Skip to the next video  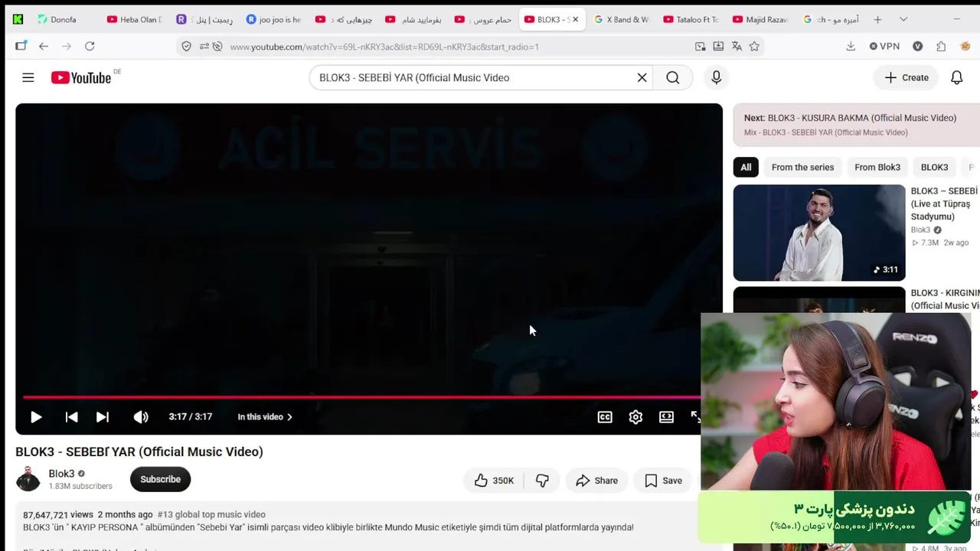(102, 417)
